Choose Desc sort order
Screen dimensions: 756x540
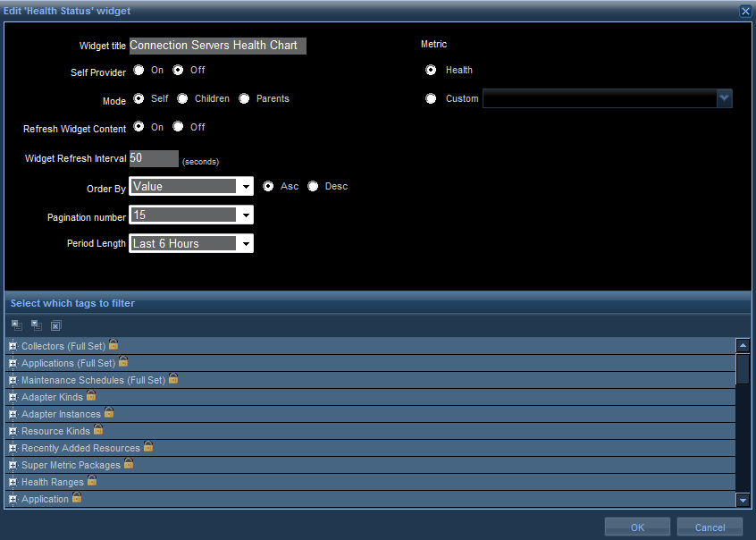point(313,186)
